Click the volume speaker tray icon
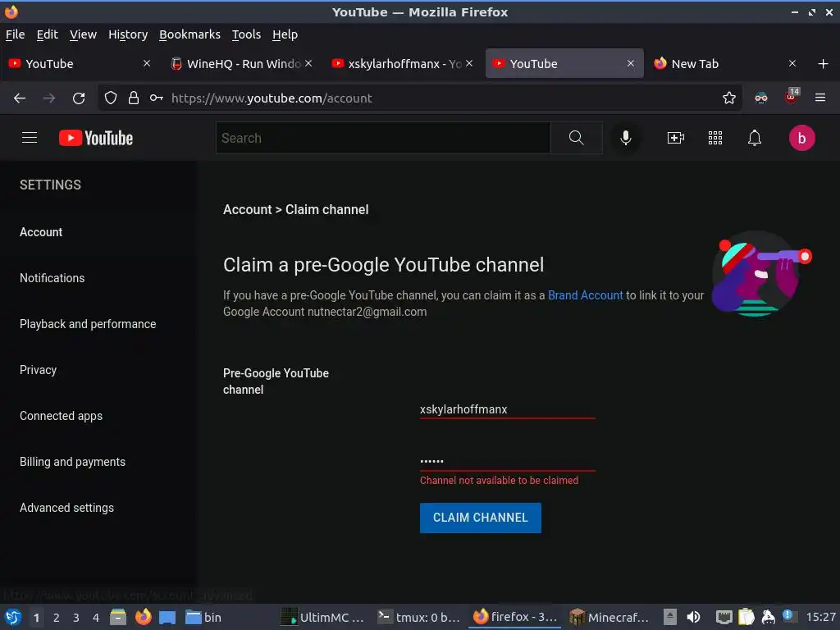 [x=693, y=617]
